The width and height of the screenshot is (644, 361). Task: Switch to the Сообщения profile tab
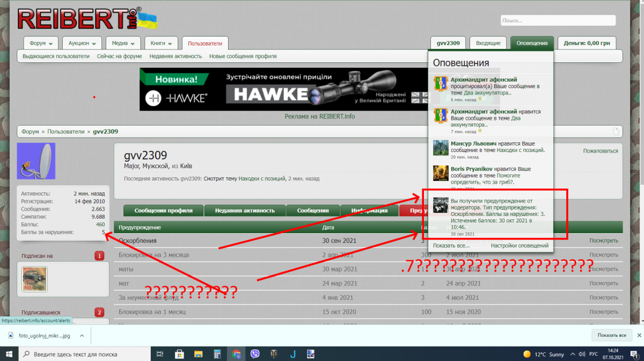(x=313, y=211)
